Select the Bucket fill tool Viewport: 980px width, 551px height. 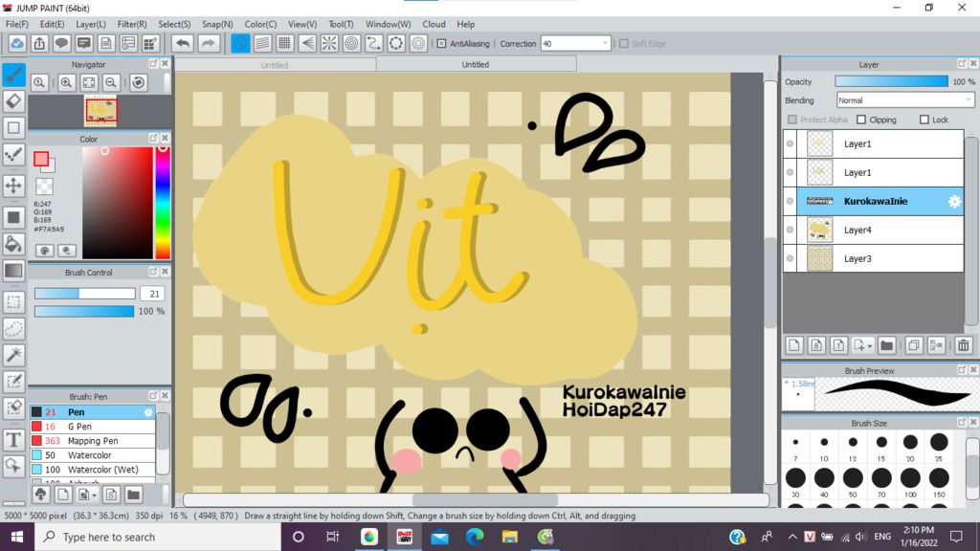[x=13, y=244]
